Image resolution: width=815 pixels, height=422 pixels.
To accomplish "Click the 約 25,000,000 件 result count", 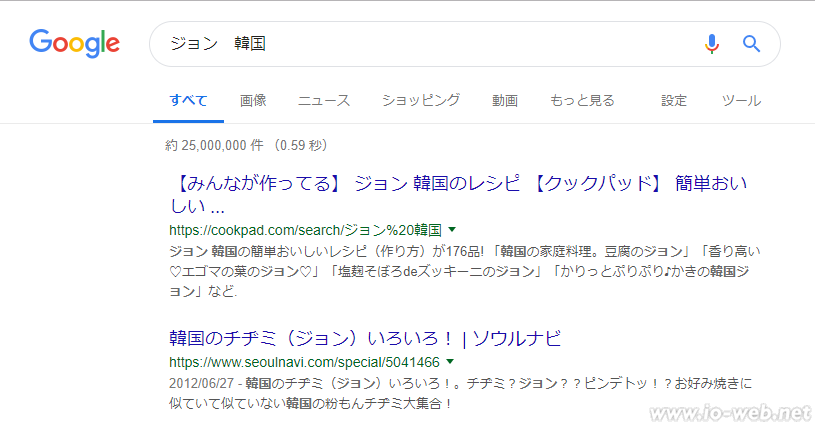I will (246, 146).
